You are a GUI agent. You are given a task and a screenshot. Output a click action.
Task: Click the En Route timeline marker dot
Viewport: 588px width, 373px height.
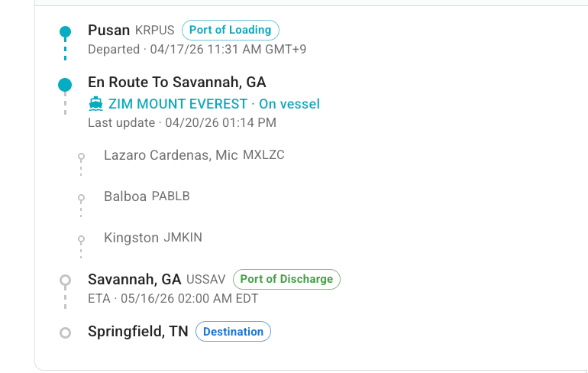click(x=65, y=85)
